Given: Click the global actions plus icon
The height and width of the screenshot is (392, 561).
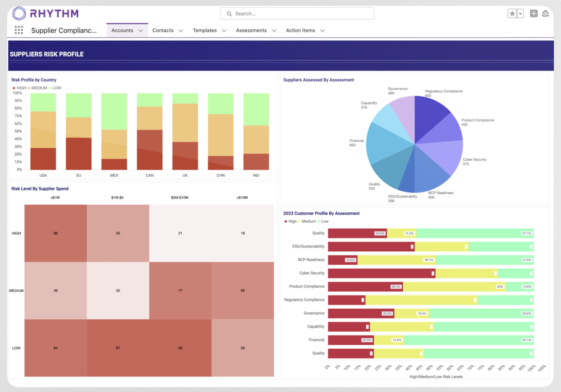Looking at the screenshot, I should 533,13.
